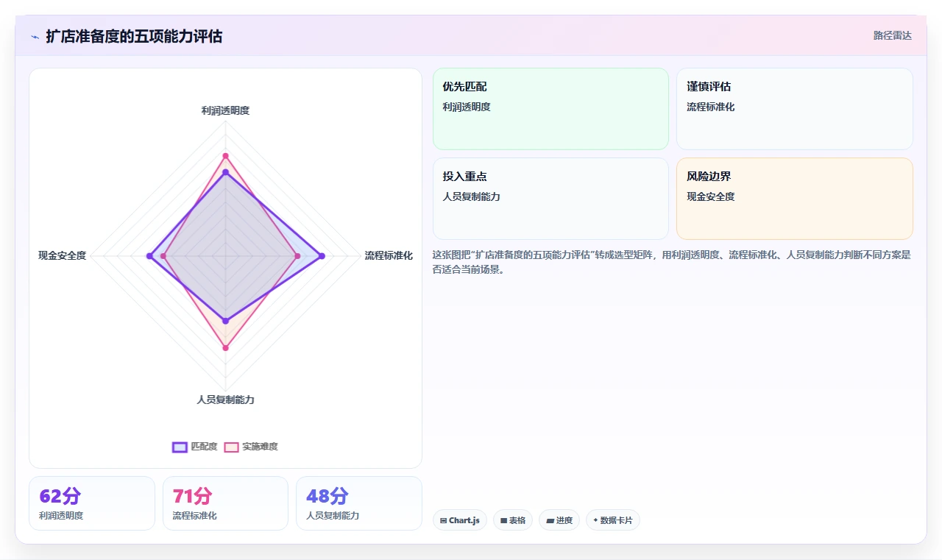
Task: Toggle the 匹配度 dataset in the legend
Action: 195,447
